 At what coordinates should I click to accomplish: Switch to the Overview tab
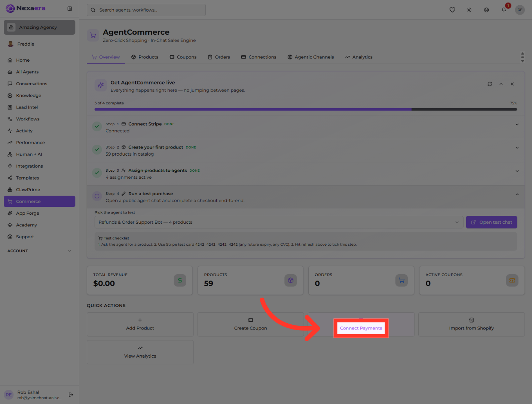106,57
